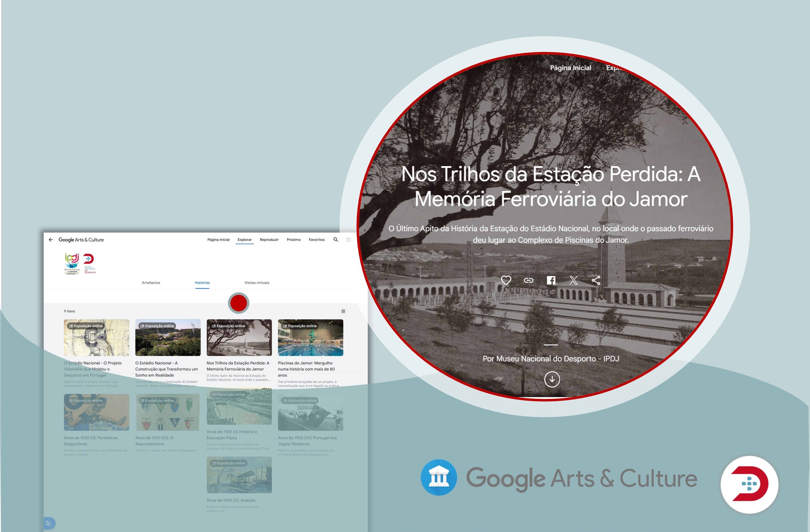The image size is (810, 532).
Task: Click the Google Arts & Culture museum icon
Action: [x=439, y=478]
